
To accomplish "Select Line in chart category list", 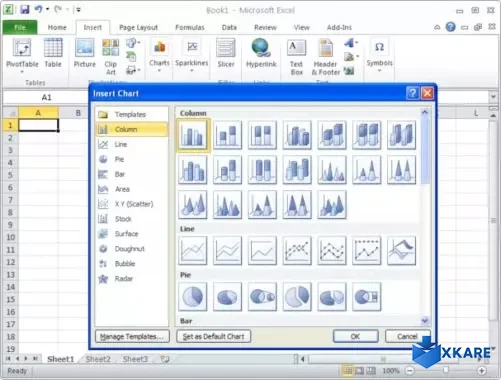I will click(x=132, y=144).
